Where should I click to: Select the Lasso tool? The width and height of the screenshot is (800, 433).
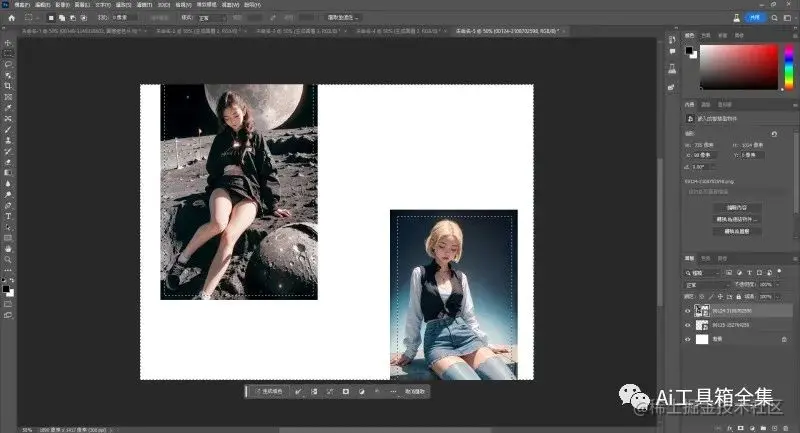[x=8, y=64]
